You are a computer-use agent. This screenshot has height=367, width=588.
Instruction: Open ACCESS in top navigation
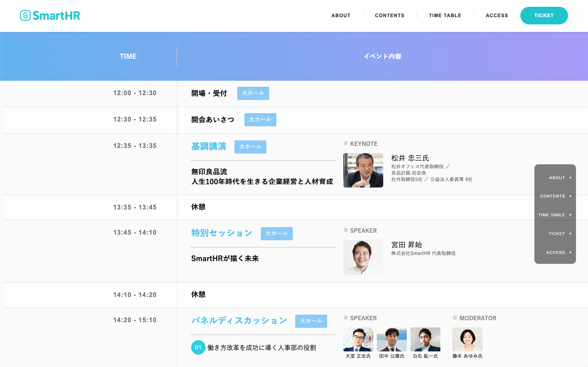coord(497,16)
